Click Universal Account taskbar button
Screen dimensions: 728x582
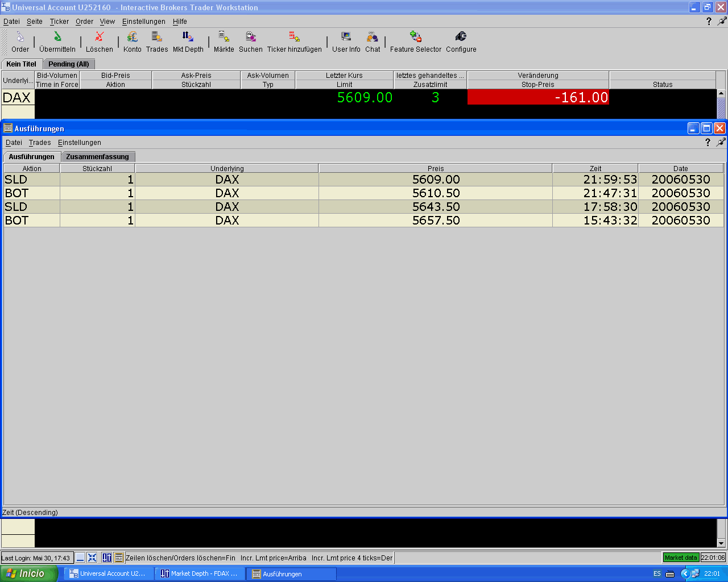point(109,573)
